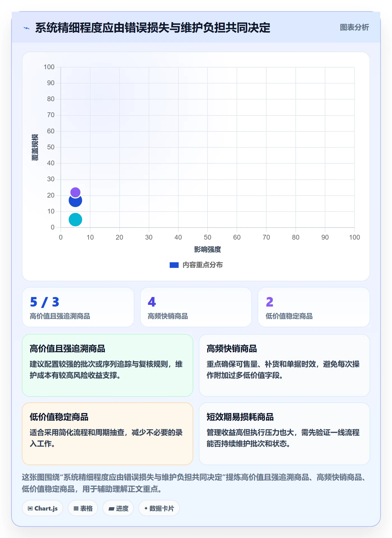Open the green 高价值且强追溯商品 description card
The width and height of the screenshot is (392, 538).
[x=108, y=365]
